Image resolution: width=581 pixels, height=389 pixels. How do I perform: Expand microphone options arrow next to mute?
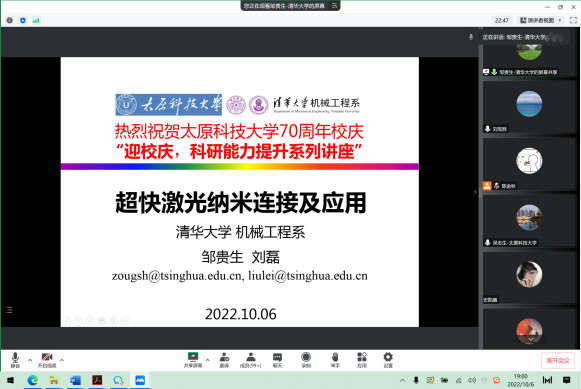click(x=30, y=360)
